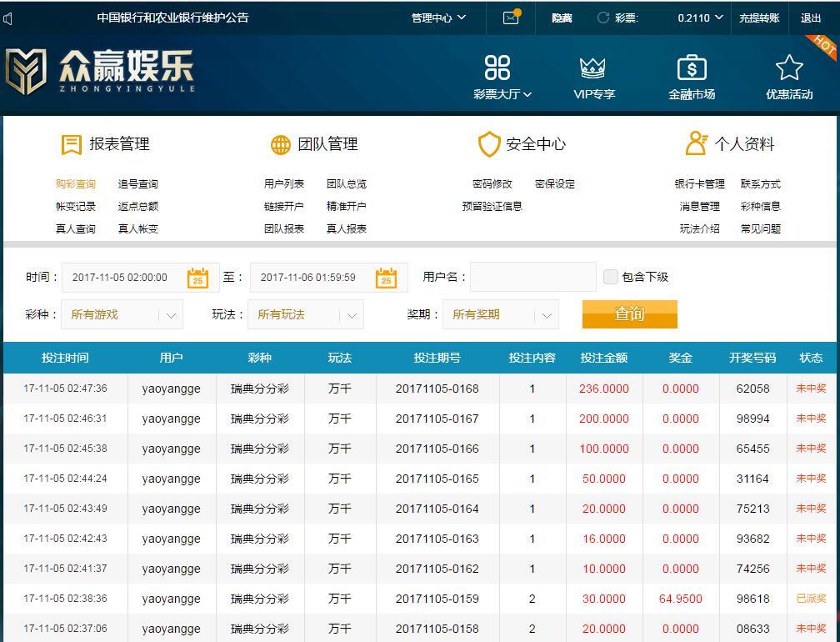Open the 管理中心 menu

pyautogui.click(x=438, y=18)
